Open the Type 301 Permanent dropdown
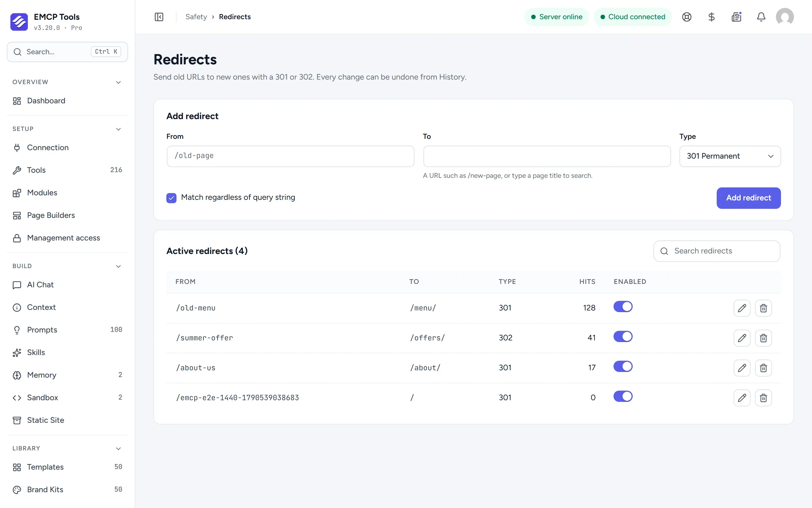 click(730, 156)
